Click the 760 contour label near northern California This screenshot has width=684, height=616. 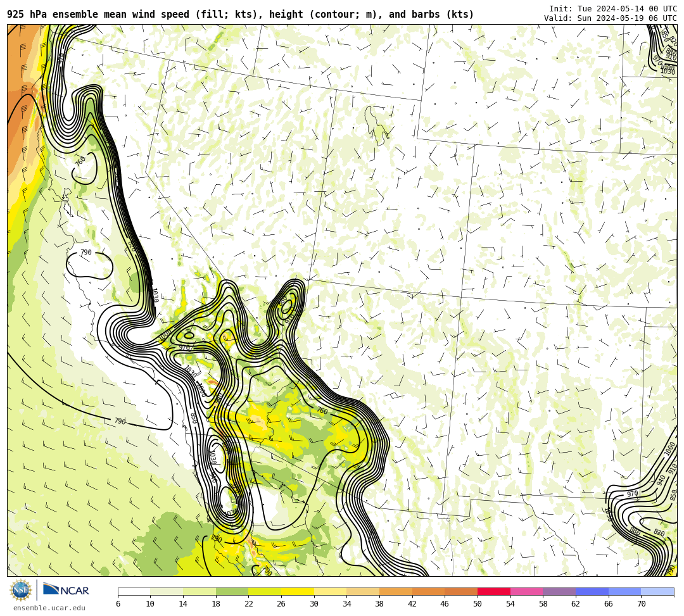pos(80,161)
